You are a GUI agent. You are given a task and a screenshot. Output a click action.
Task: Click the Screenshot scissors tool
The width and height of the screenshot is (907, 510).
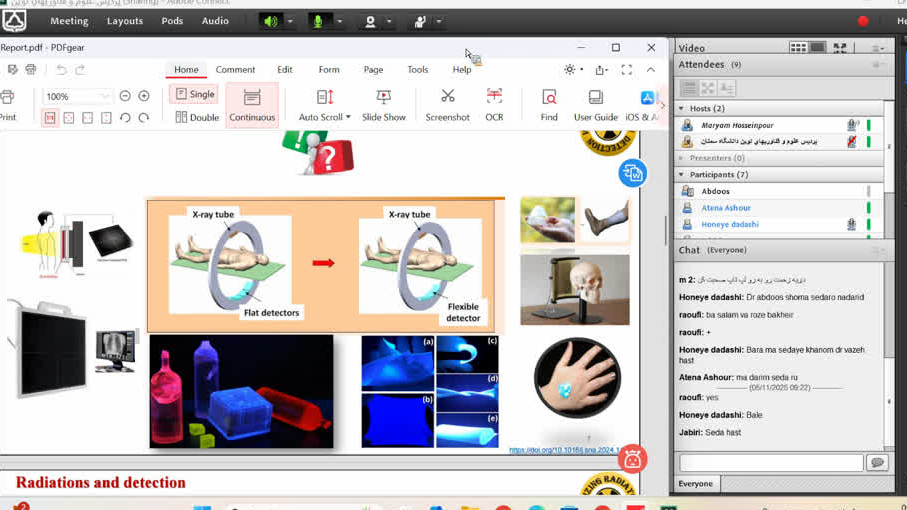click(x=448, y=105)
